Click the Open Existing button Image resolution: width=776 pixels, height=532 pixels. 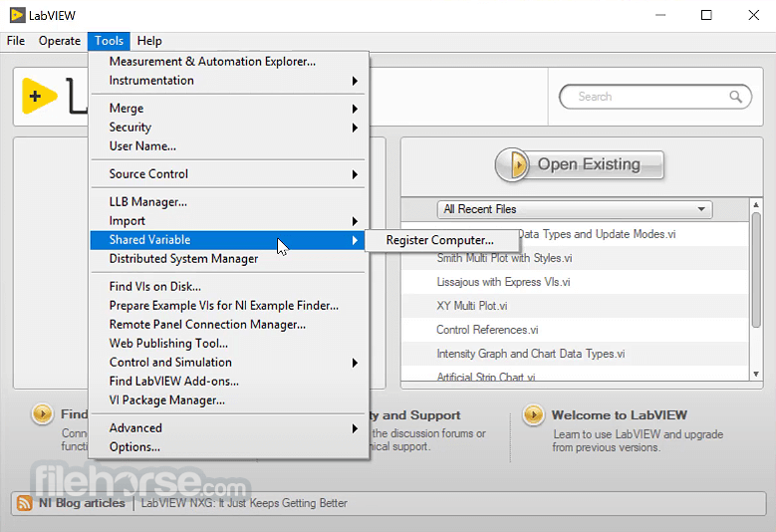pyautogui.click(x=579, y=164)
